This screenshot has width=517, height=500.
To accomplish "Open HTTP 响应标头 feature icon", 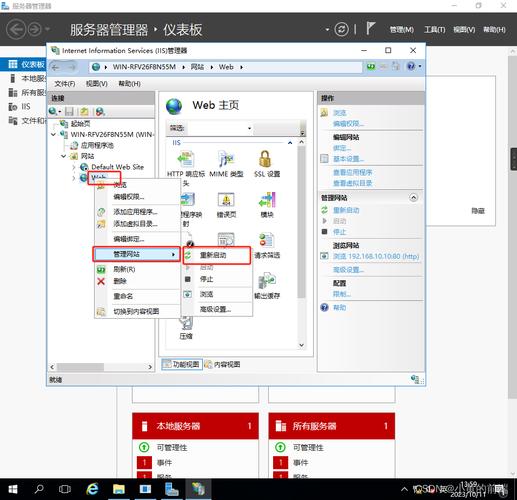I will pos(186,159).
